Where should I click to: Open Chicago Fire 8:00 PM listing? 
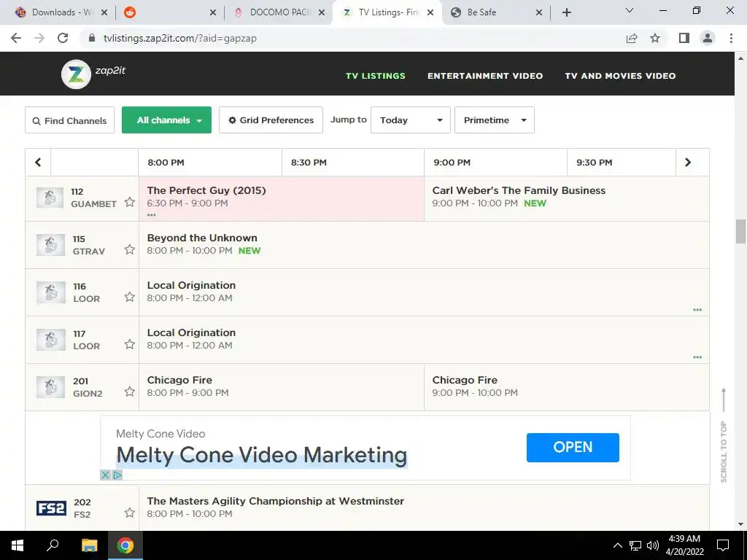pyautogui.click(x=282, y=387)
